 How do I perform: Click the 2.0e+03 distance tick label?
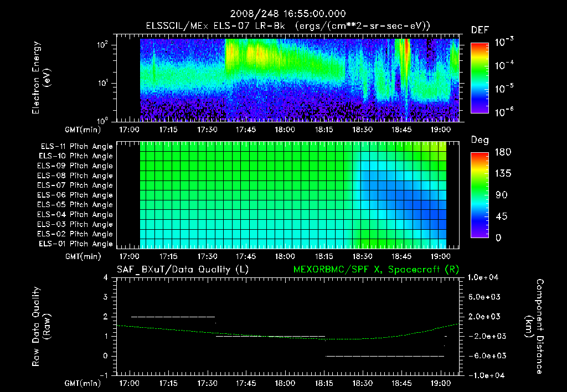point(484,316)
